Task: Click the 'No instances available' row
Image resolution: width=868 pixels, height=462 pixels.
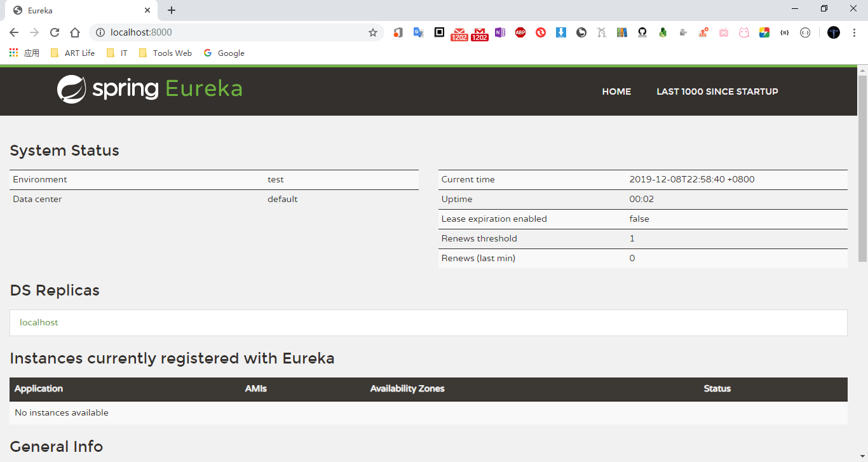Action: pyautogui.click(x=428, y=412)
